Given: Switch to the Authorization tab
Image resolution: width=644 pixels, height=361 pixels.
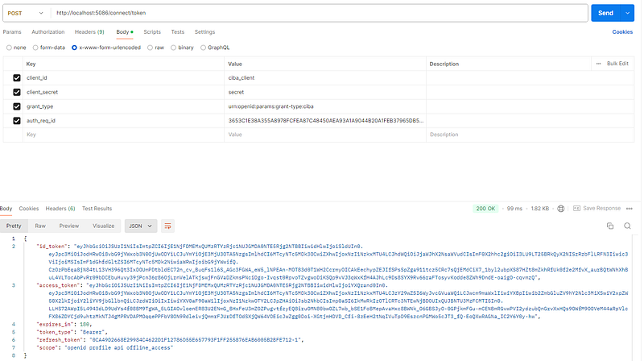Looking at the screenshot, I should [x=48, y=32].
